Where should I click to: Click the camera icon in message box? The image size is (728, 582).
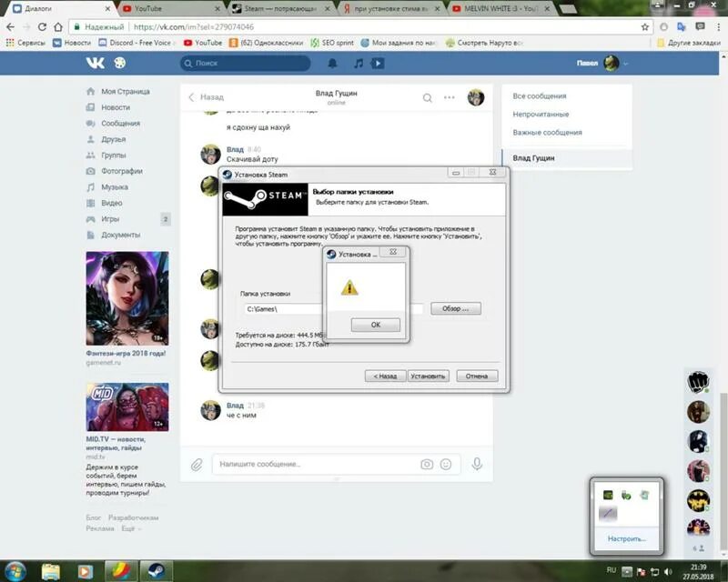point(427,464)
